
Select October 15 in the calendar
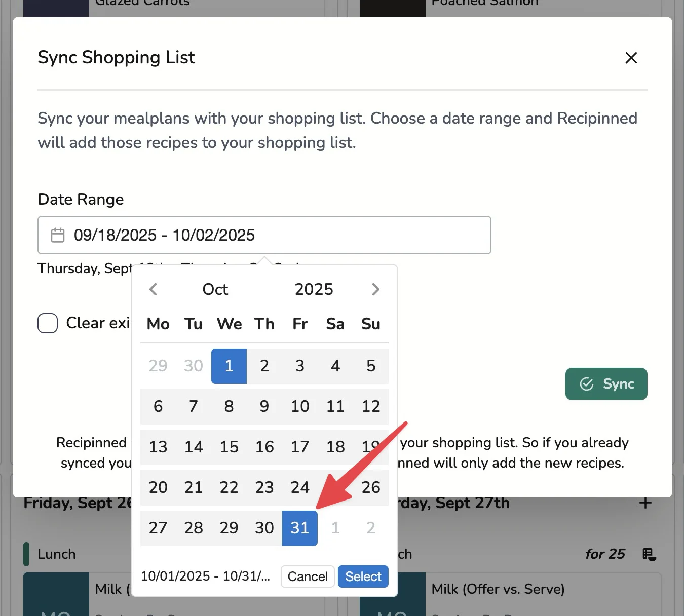click(x=229, y=447)
